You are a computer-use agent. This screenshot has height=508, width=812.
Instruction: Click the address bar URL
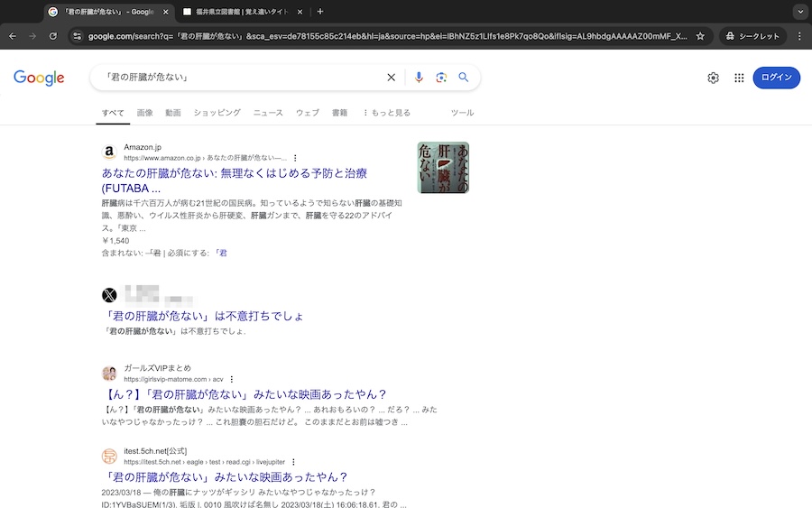[x=387, y=36]
